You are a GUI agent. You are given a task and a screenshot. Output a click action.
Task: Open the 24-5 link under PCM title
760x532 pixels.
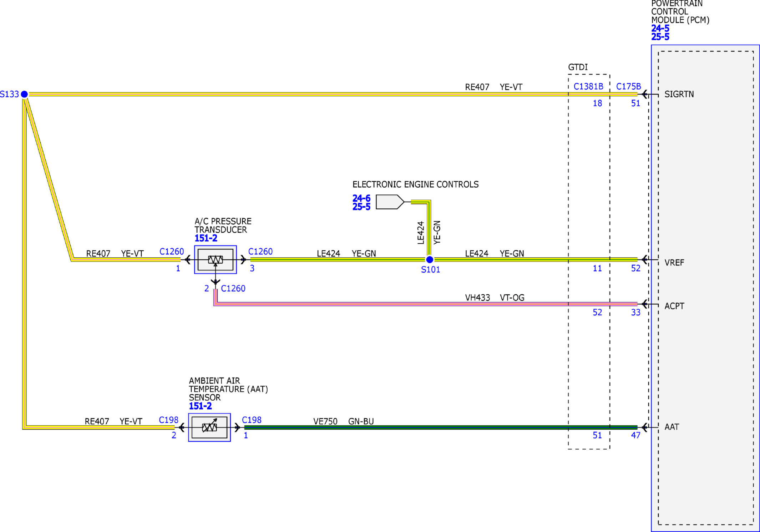pyautogui.click(x=660, y=28)
